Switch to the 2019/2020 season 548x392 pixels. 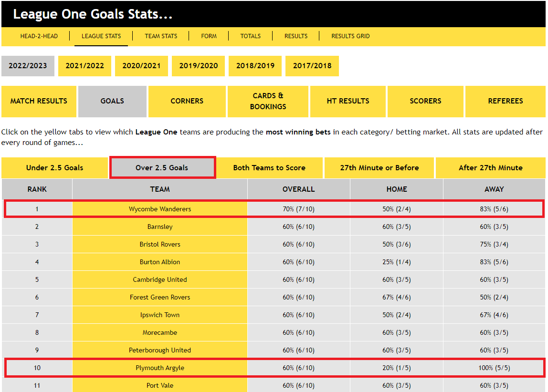(x=199, y=66)
